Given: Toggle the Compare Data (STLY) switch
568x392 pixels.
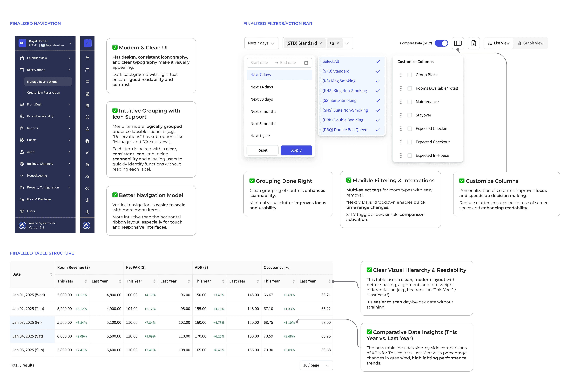Looking at the screenshot, I should (441, 43).
